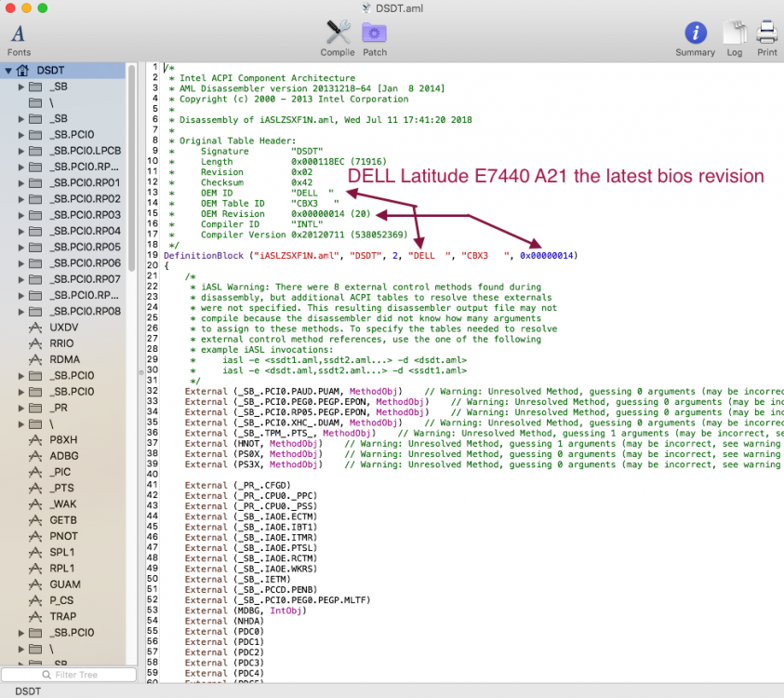Screen dimensions: 784x698
Task: Click External (NHDA) on line 54
Action: point(224,621)
